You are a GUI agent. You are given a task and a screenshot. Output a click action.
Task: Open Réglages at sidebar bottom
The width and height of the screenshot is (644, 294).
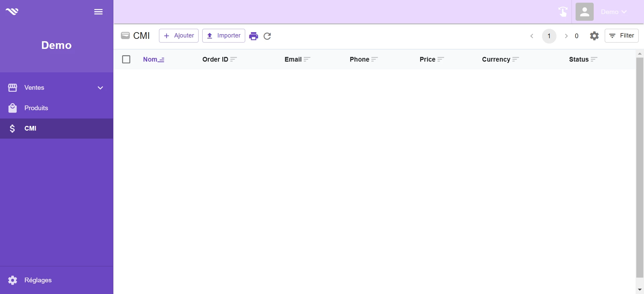point(56,280)
